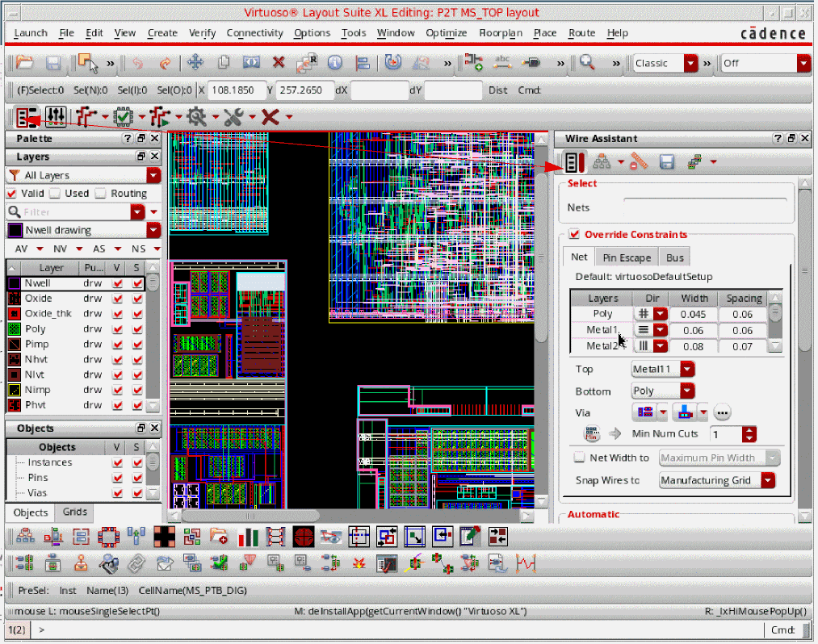Click the black cross pad icon in bottom toolbar
The image size is (818, 644).
(x=165, y=537)
